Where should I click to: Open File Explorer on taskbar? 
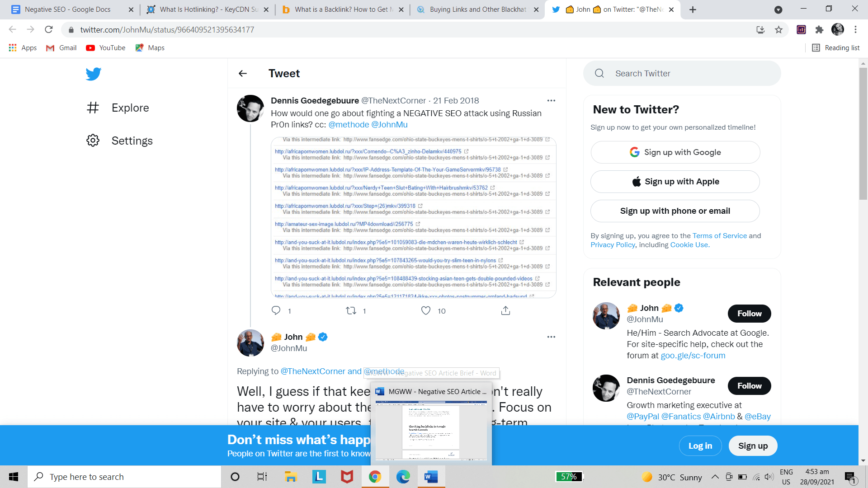(290, 477)
